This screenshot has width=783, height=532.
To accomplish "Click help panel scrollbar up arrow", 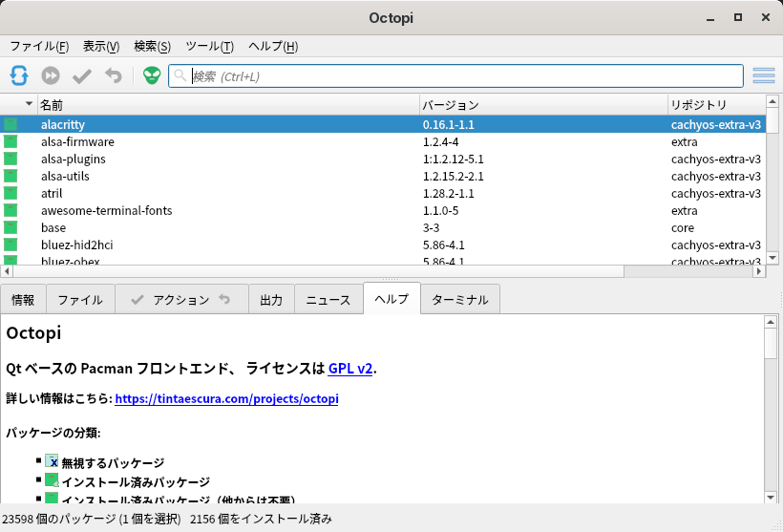I will click(x=771, y=322).
